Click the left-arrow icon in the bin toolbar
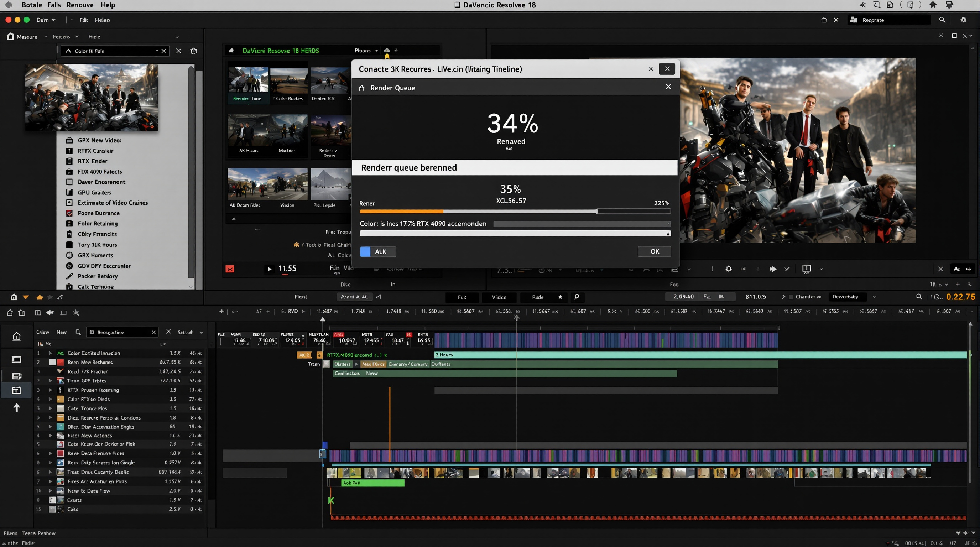This screenshot has width=980, height=547. tap(50, 313)
